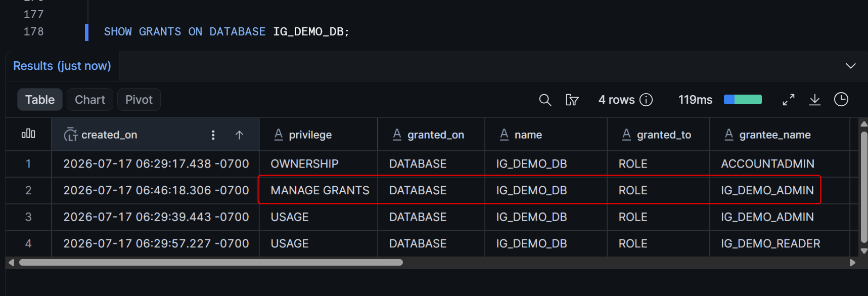Click the granted_to column text type icon
Image resolution: width=868 pixels, height=296 pixels.
(x=626, y=135)
